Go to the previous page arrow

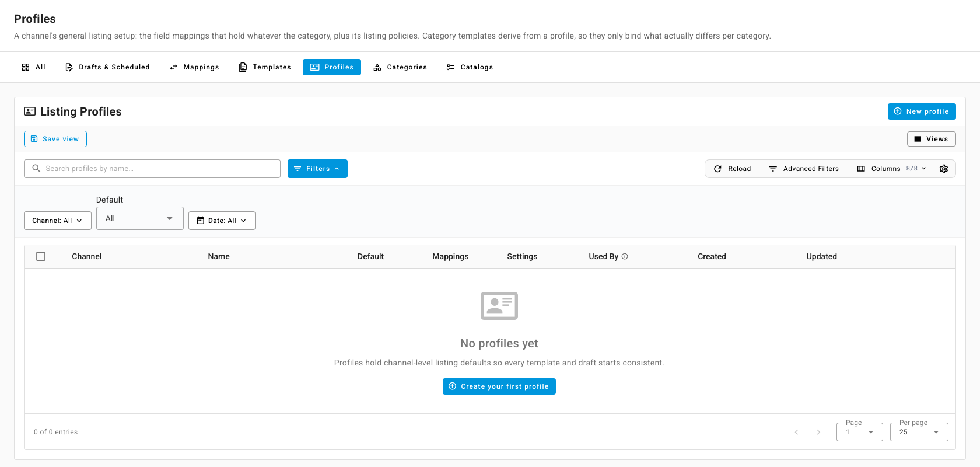tap(797, 432)
